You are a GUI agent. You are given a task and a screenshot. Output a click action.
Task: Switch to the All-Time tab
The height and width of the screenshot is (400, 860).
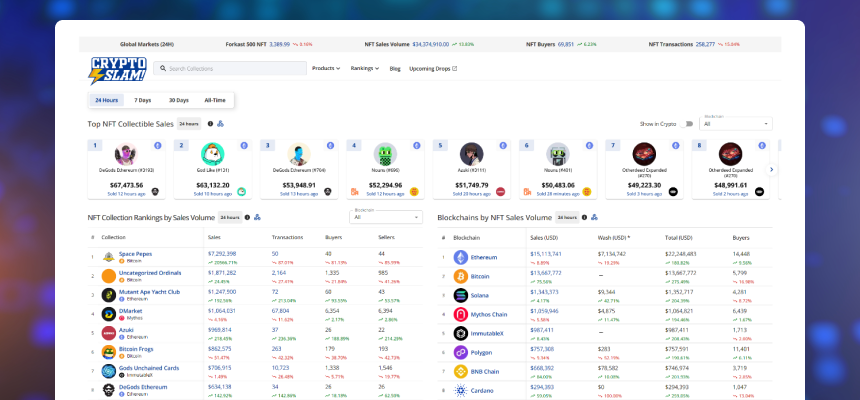tap(214, 100)
